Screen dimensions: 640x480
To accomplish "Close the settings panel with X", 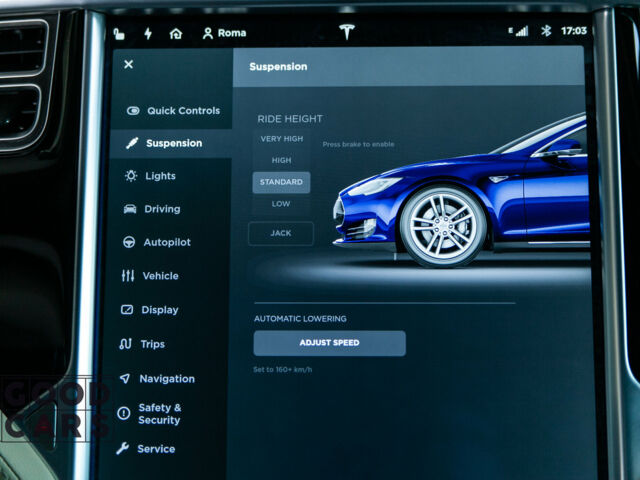I will [x=129, y=64].
